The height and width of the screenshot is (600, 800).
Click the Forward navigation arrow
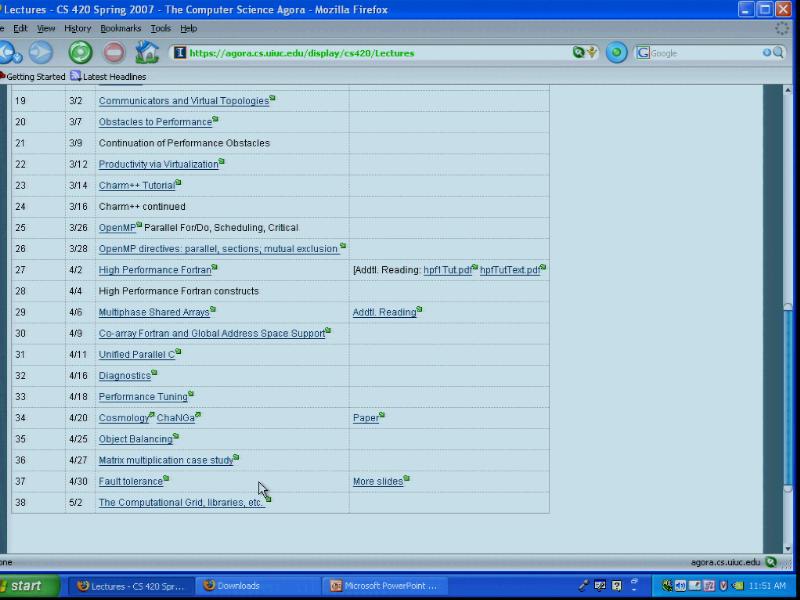coord(40,53)
